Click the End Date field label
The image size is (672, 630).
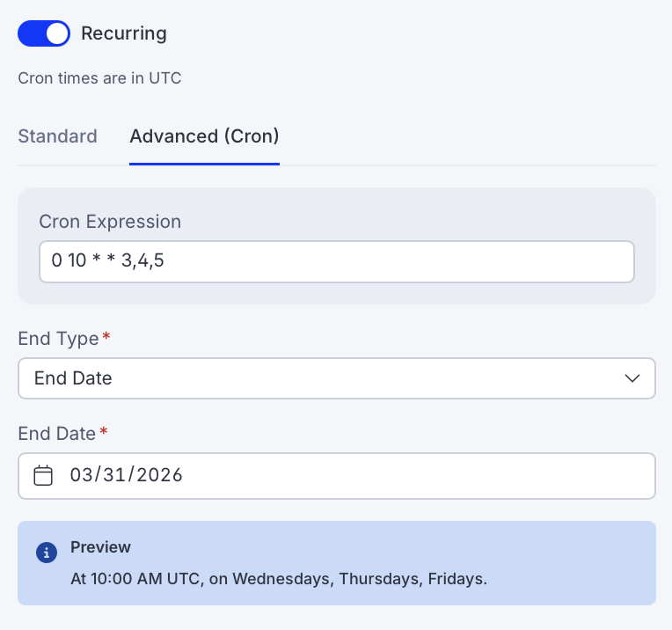[x=56, y=434]
